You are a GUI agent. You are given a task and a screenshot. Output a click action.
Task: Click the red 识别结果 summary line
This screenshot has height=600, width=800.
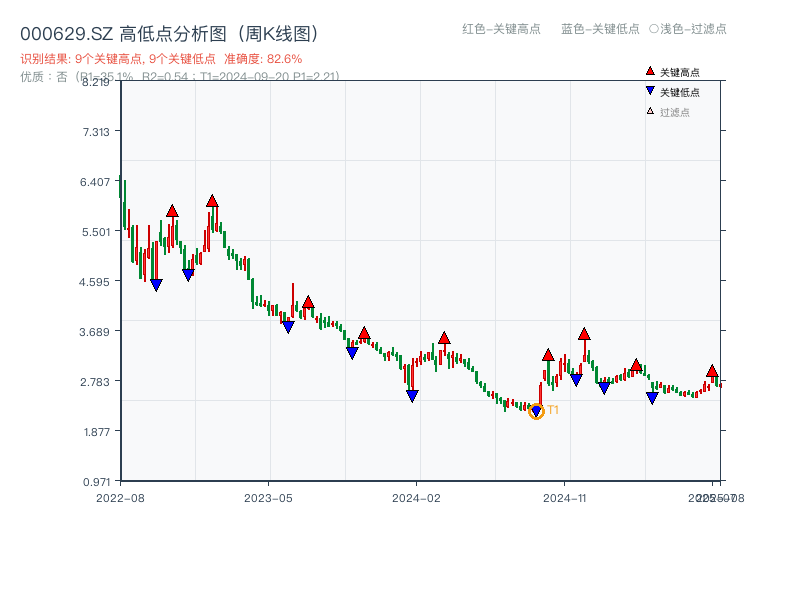(161, 59)
